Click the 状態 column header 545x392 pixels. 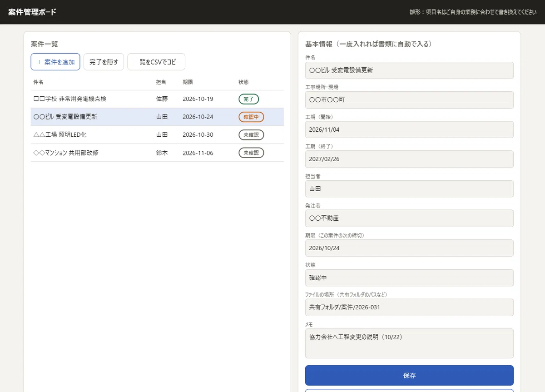click(x=243, y=82)
